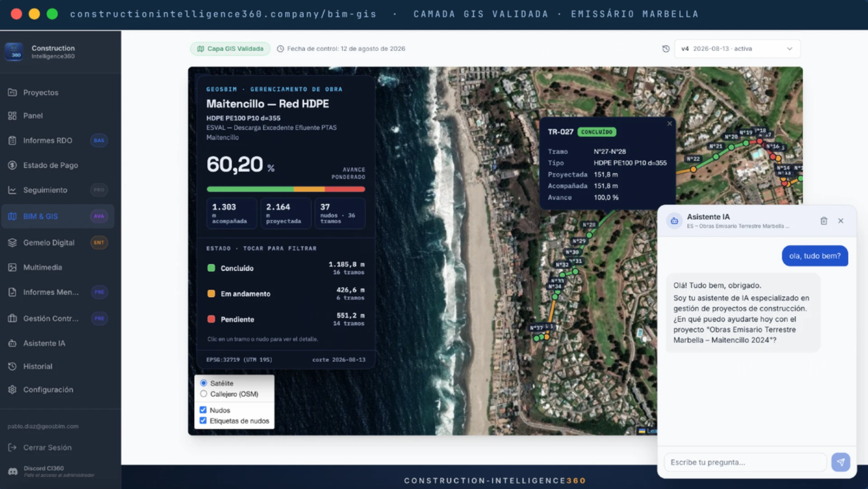Click map node N°28
868x489 pixels.
[589, 235]
